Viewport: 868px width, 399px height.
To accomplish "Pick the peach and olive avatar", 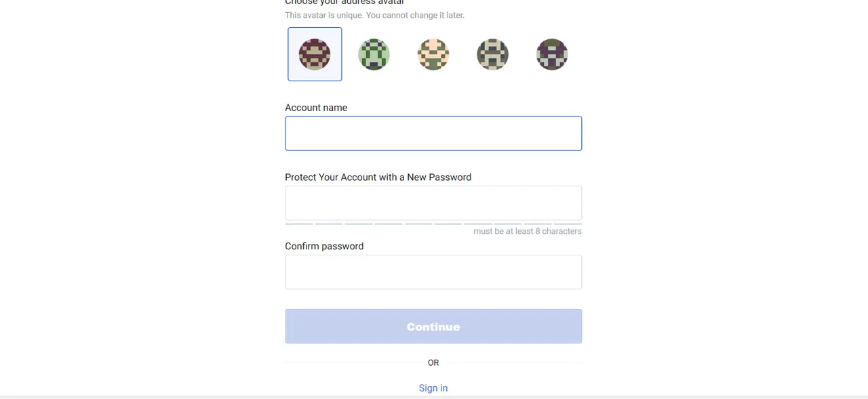I will coord(433,54).
